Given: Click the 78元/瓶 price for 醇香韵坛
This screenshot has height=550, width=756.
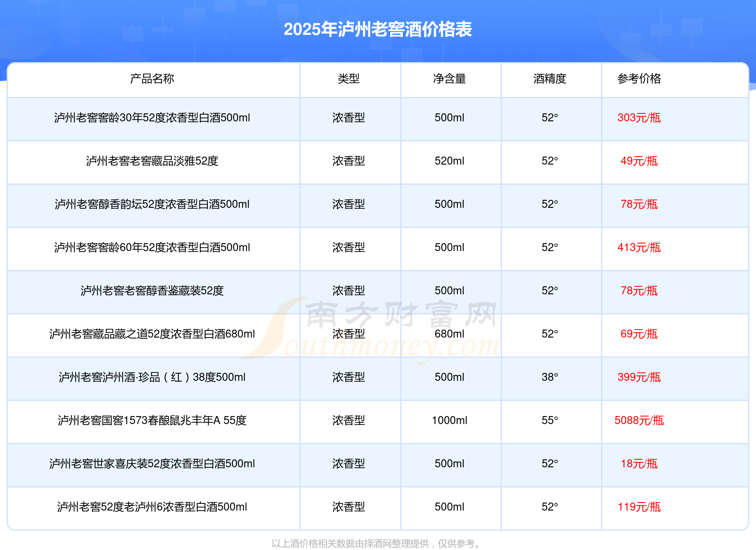Looking at the screenshot, I should click(x=639, y=204).
